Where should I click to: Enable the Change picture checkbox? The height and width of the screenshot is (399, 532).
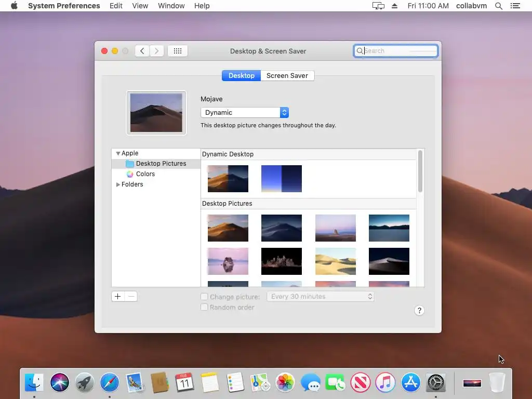click(204, 297)
